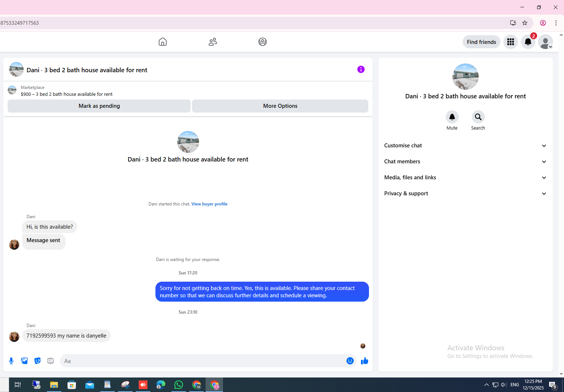Open Microsoft Store from taskbar
This screenshot has height=392, width=564.
pyautogui.click(x=72, y=385)
